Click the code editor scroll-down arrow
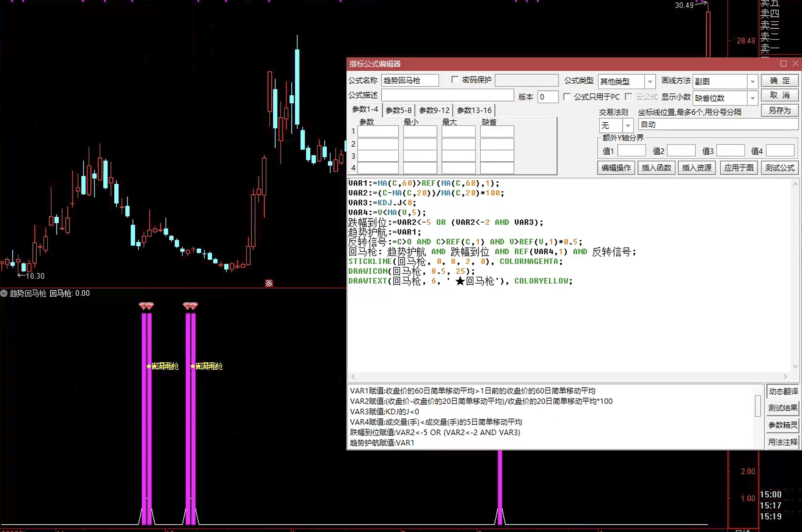This screenshot has width=802, height=532. (x=795, y=367)
